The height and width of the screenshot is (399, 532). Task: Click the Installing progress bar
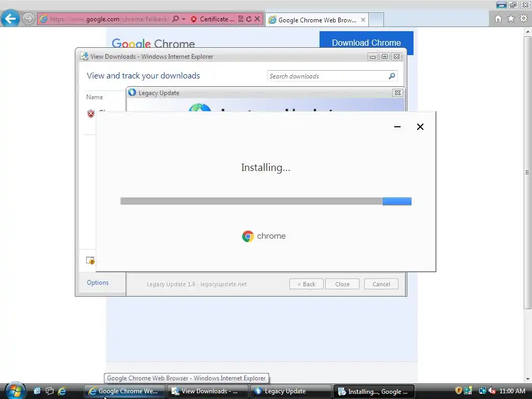pyautogui.click(x=265, y=201)
